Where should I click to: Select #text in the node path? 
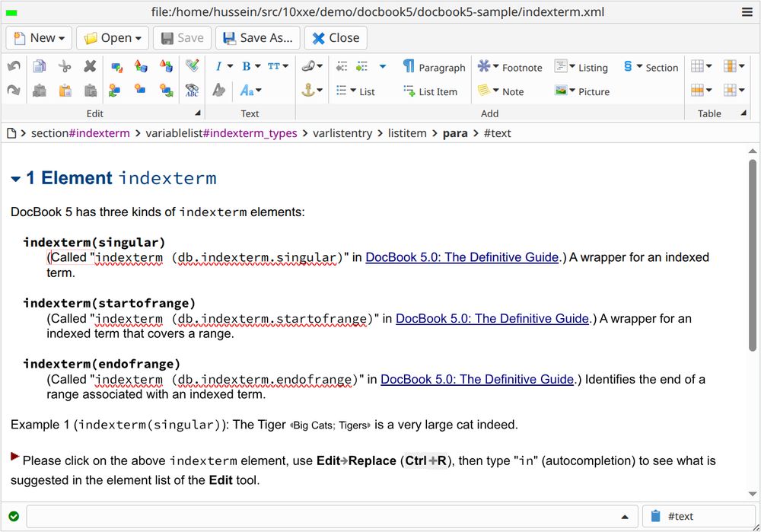pos(498,133)
